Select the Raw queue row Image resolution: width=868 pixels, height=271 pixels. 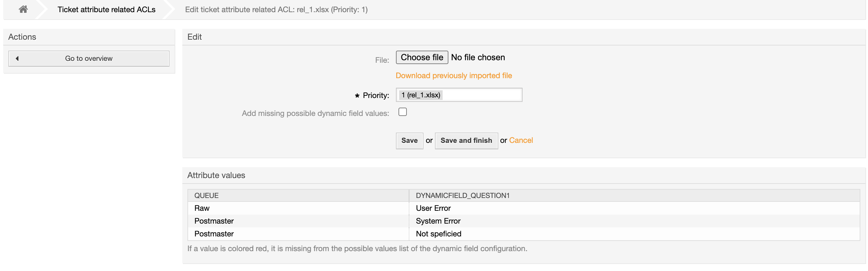[202, 208]
